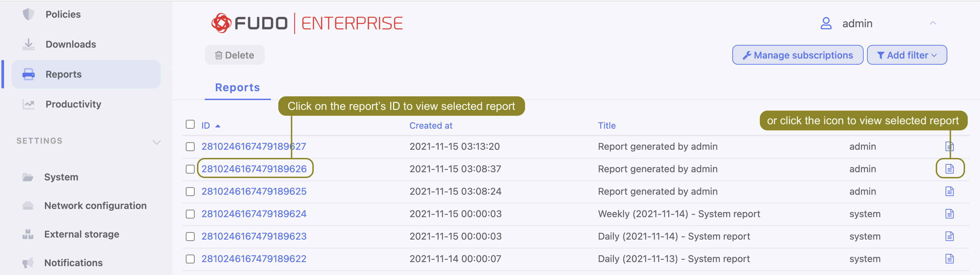The image size is (980, 275).
Task: Select the Reports tab
Action: click(238, 87)
